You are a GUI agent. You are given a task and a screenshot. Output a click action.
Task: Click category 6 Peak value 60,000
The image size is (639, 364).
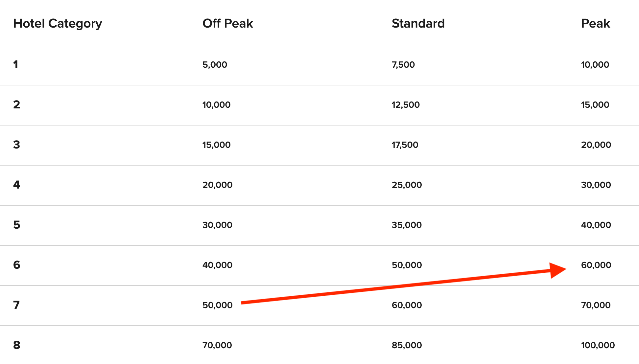click(596, 265)
